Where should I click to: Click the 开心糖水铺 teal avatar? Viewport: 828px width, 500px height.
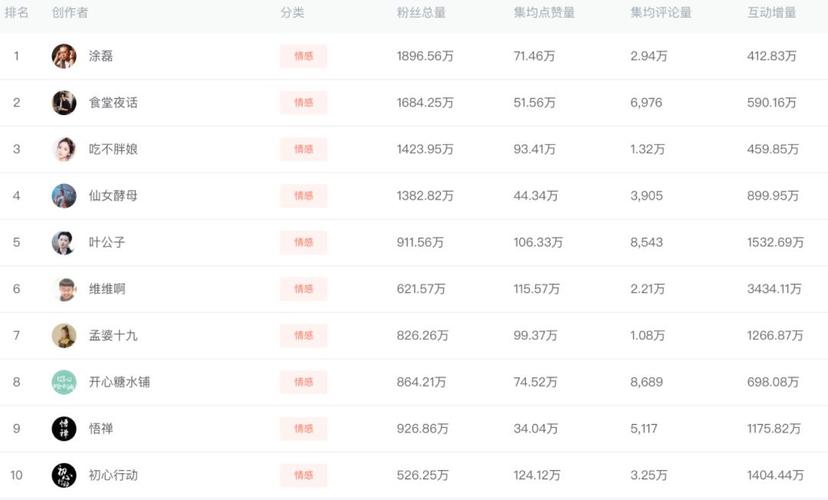64,382
